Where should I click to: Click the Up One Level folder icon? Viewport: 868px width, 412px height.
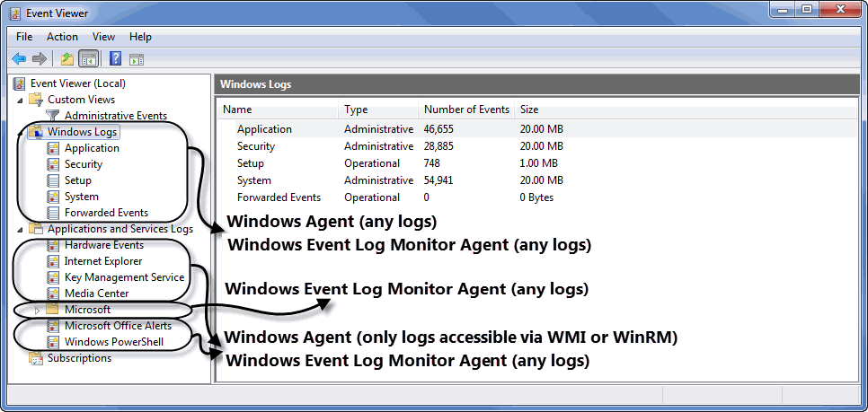(66, 59)
